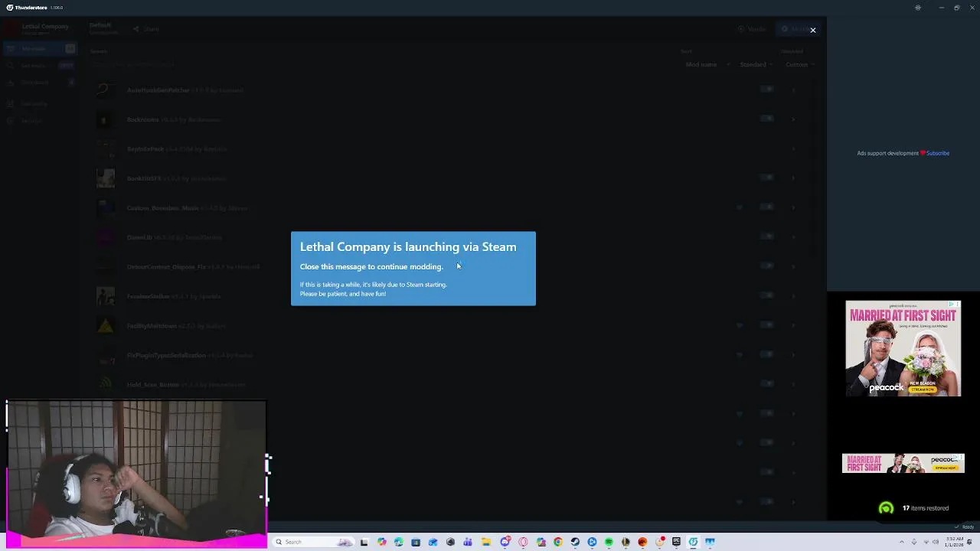Image resolution: width=980 pixels, height=551 pixels.
Task: Open the Mod name sort dropdown
Action: click(x=707, y=64)
